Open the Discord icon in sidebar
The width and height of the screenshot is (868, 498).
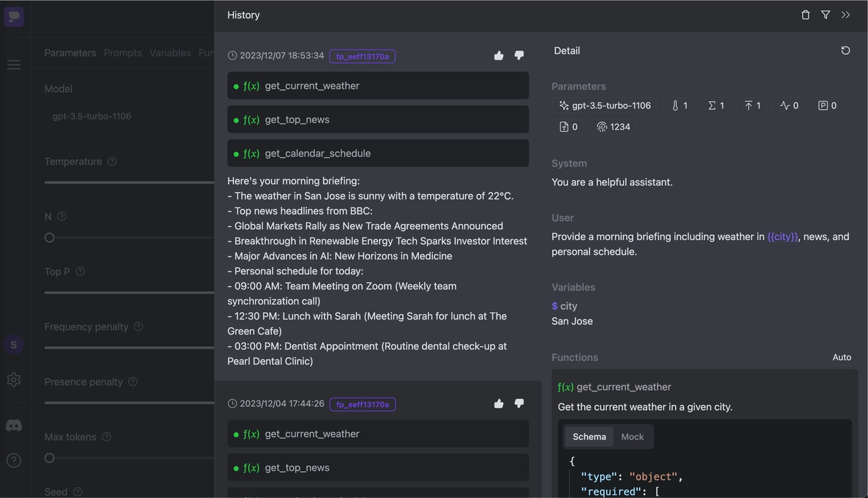point(14,425)
